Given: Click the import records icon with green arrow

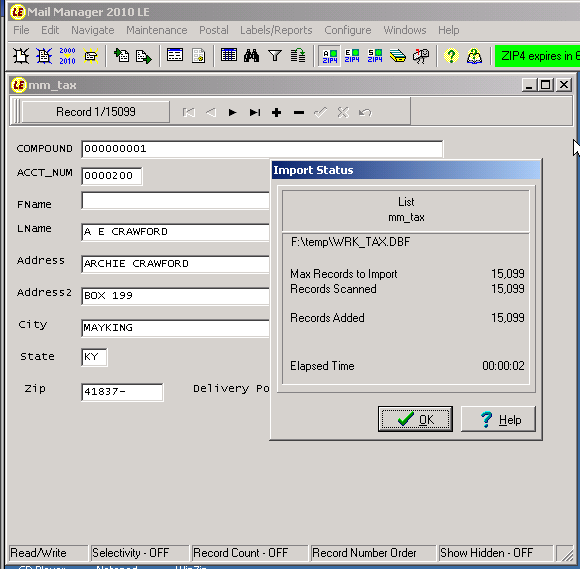Looking at the screenshot, I should (121, 56).
